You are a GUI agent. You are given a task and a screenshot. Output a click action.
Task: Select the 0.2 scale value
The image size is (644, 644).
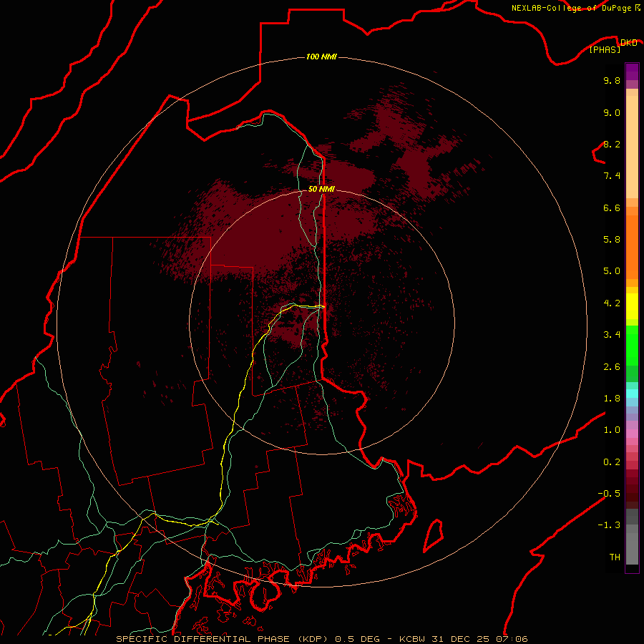[x=612, y=462]
